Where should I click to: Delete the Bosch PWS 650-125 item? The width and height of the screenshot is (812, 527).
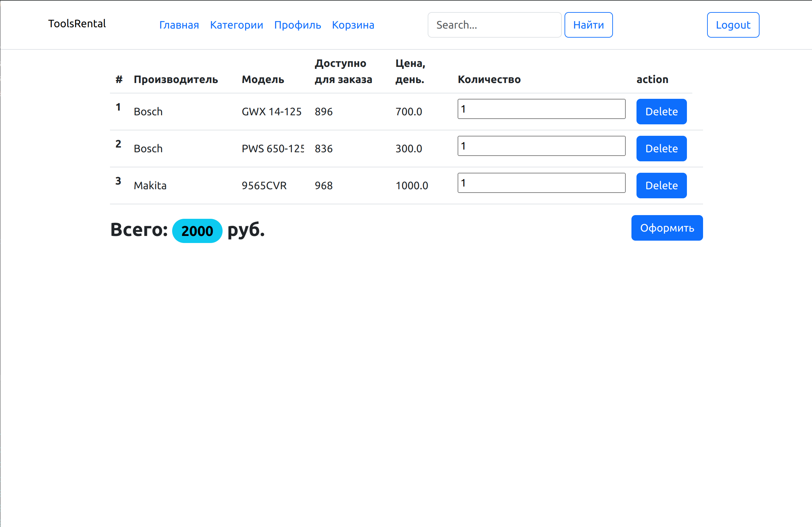[x=661, y=148]
